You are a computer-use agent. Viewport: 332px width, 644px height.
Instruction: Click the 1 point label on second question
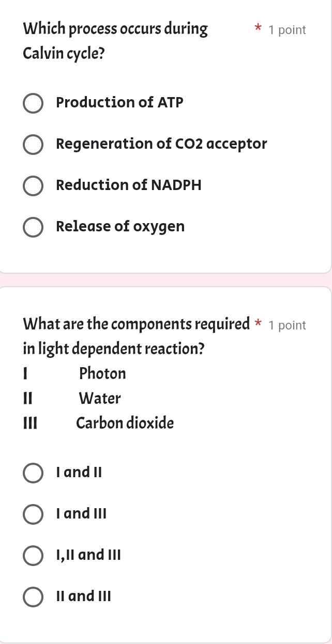(288, 325)
